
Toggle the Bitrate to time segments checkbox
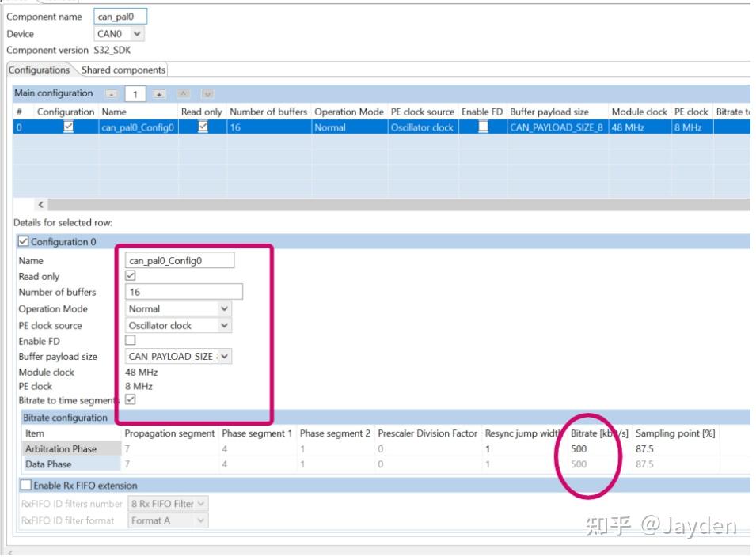pyautogui.click(x=130, y=399)
